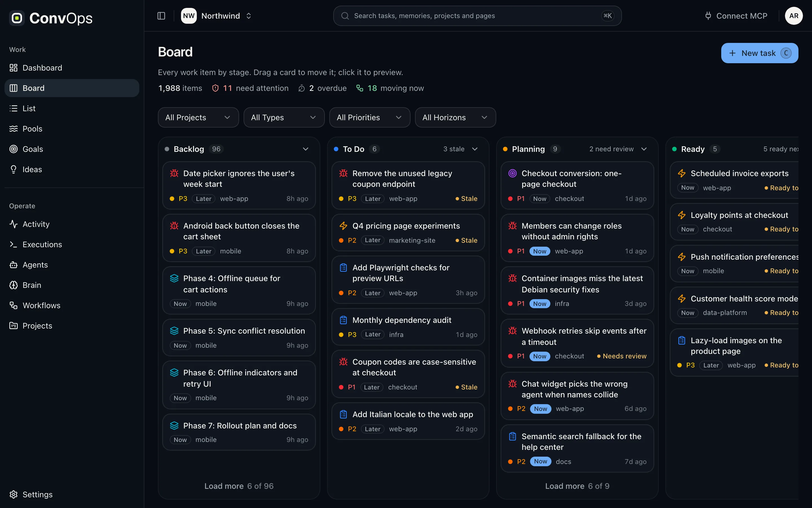The image size is (812, 508).
Task: Click the Ideas lightbulb icon
Action: 14,169
